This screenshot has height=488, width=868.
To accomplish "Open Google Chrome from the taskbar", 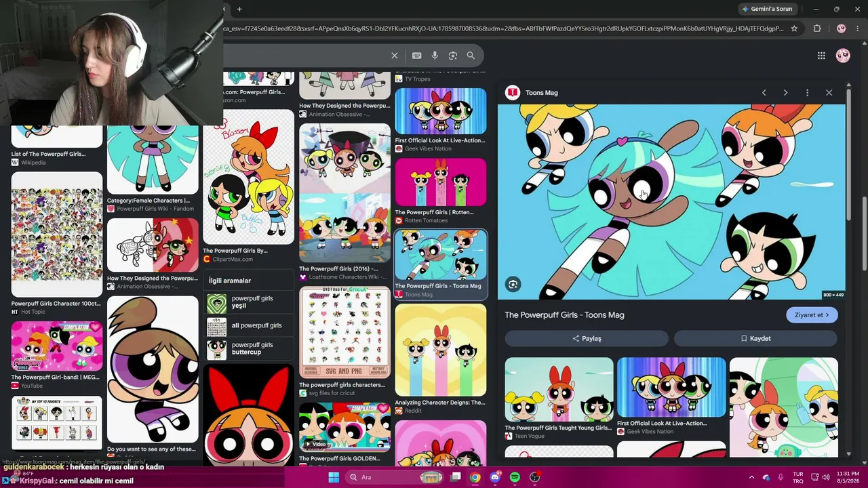I will [x=475, y=477].
